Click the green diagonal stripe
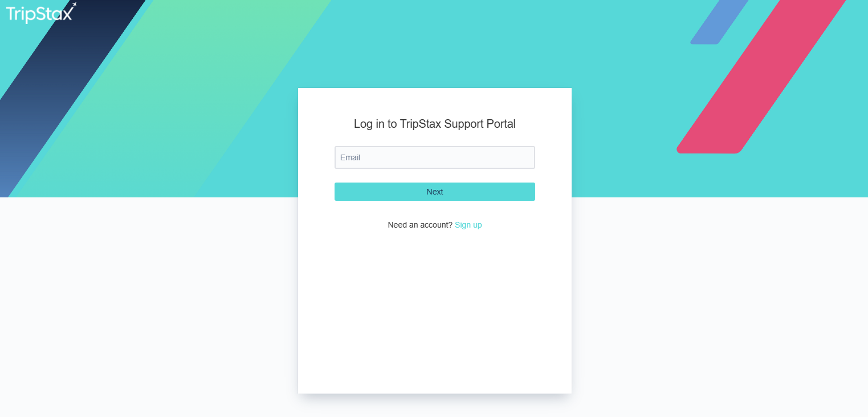The image size is (868, 417). click(x=171, y=97)
